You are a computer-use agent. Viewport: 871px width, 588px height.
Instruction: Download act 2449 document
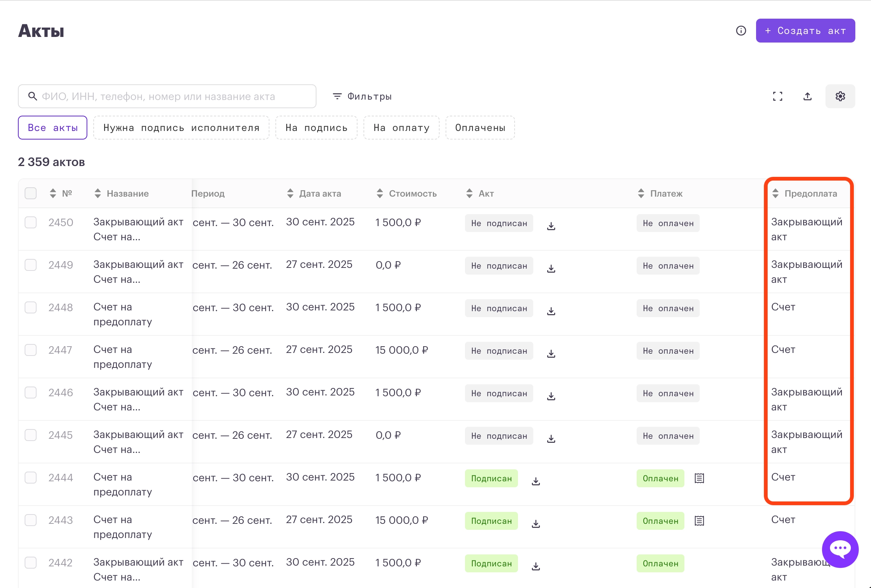coord(551,269)
